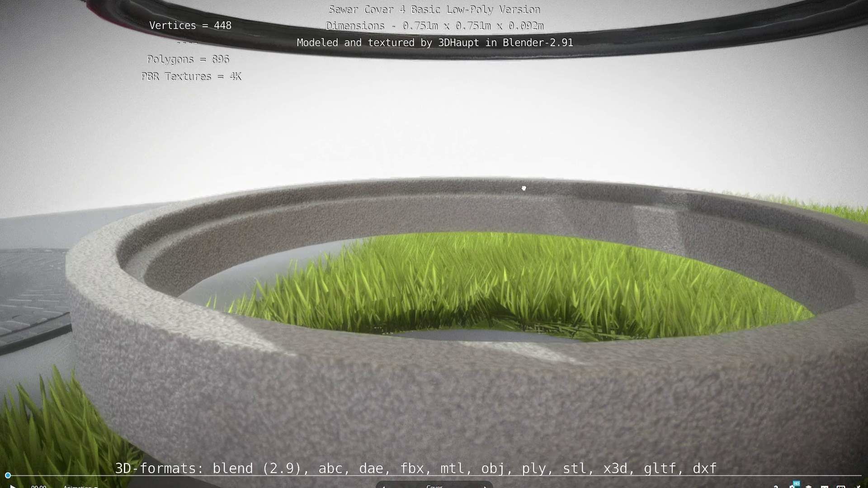Toggle fullscreen view icon
Viewport: 868px width, 488px height.
[858, 487]
